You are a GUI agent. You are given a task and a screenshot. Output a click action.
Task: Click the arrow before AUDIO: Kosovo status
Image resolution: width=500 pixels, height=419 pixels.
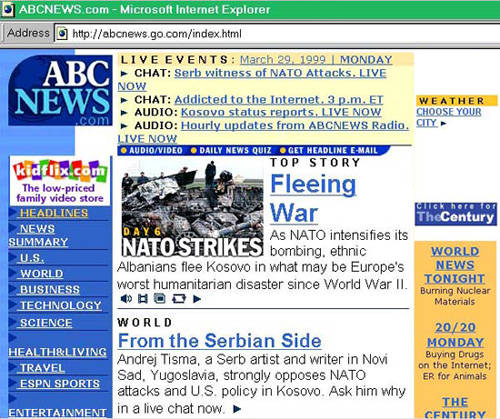pos(124,113)
